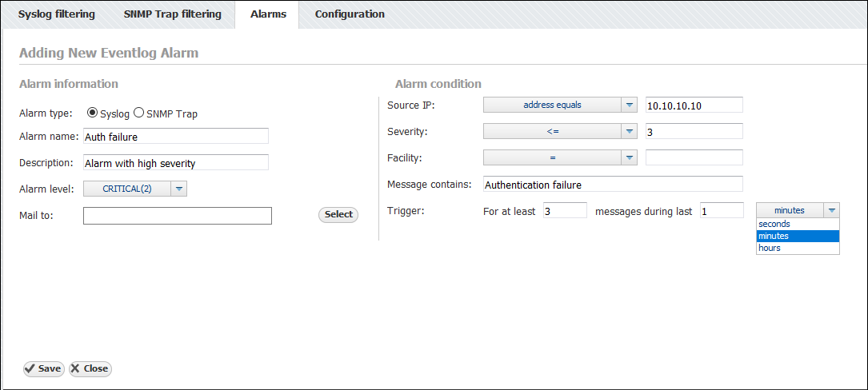This screenshot has width=868, height=390.
Task: Click the Select button for mail recipients
Action: pos(338,214)
